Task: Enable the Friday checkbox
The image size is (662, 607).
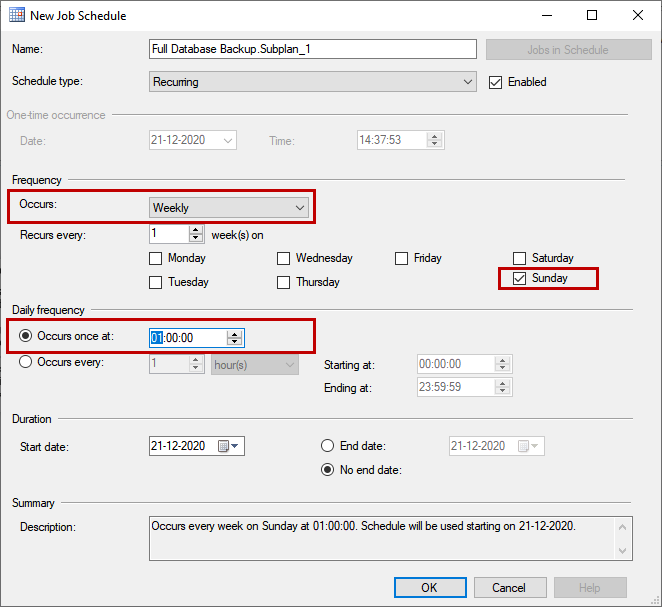Action: pos(401,258)
